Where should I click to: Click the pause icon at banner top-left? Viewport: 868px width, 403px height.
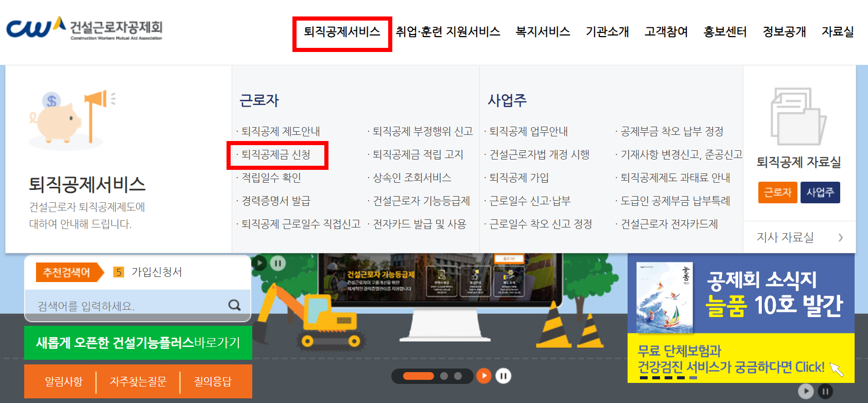coord(278,264)
